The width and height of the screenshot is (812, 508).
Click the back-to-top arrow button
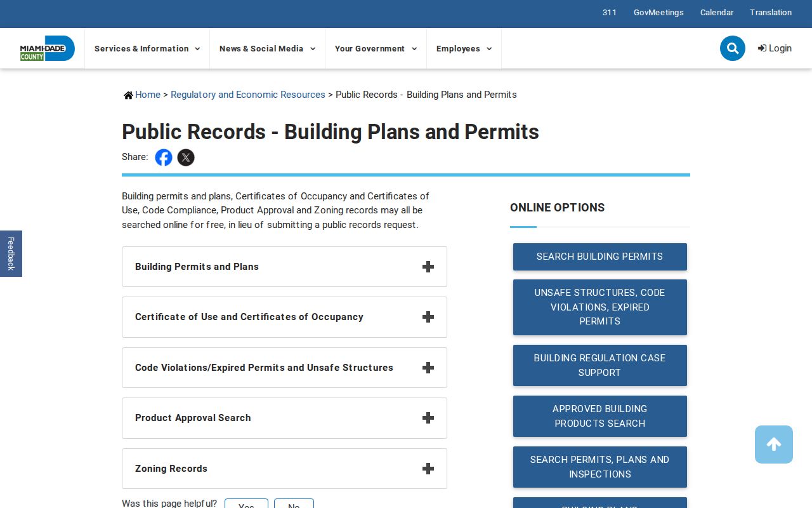click(x=774, y=444)
